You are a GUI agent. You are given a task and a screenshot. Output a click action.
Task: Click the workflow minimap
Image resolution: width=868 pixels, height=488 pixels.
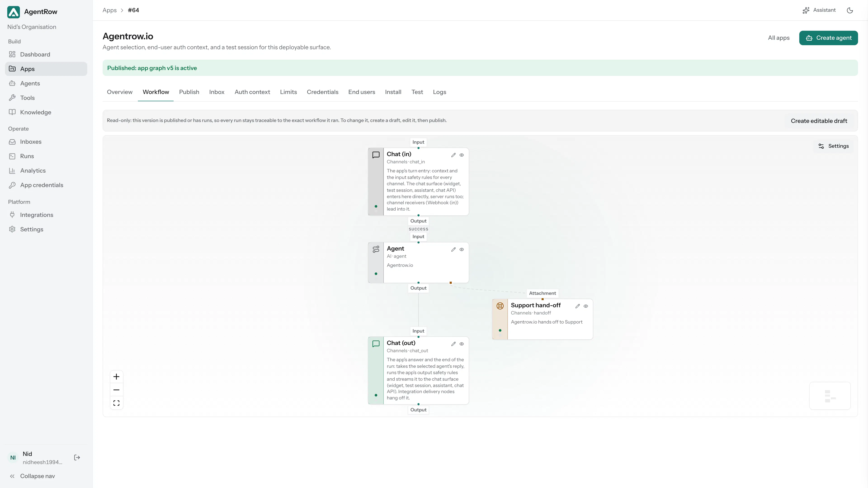click(x=830, y=396)
